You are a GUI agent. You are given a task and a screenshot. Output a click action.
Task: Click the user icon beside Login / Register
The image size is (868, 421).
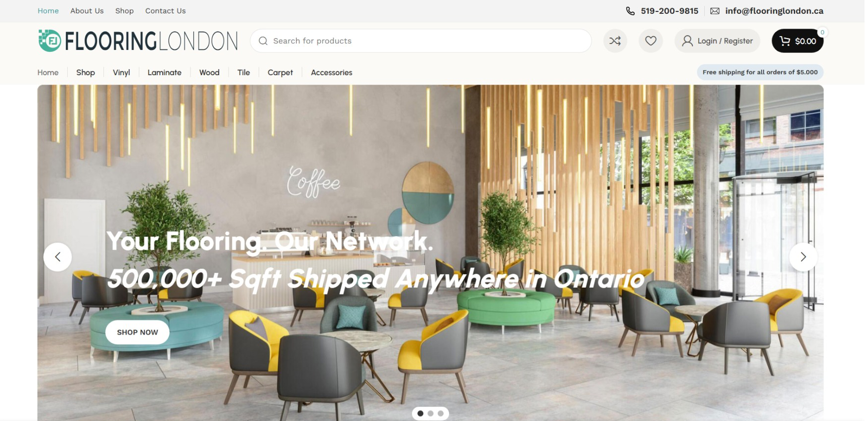point(687,41)
